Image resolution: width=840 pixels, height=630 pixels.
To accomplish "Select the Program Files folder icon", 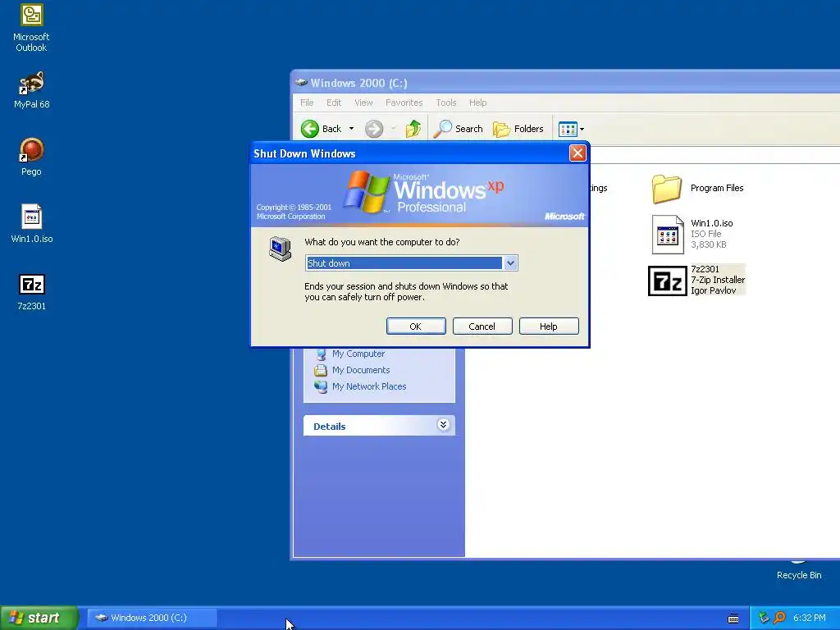I will [x=666, y=189].
